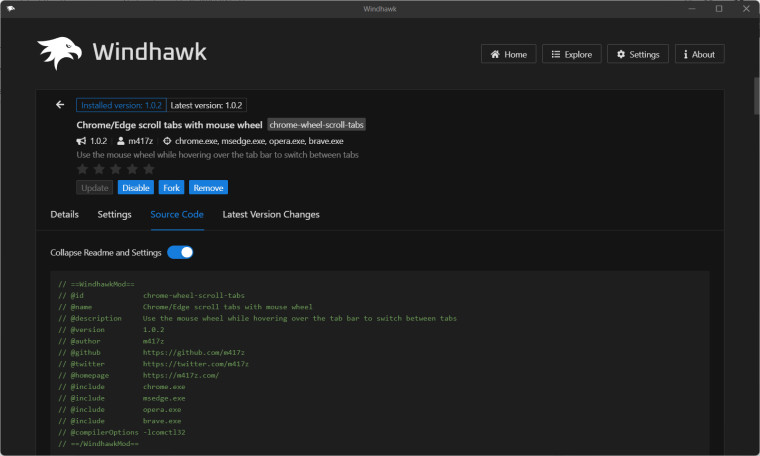
Task: Open the Latest Version Changes tab
Action: click(x=271, y=214)
